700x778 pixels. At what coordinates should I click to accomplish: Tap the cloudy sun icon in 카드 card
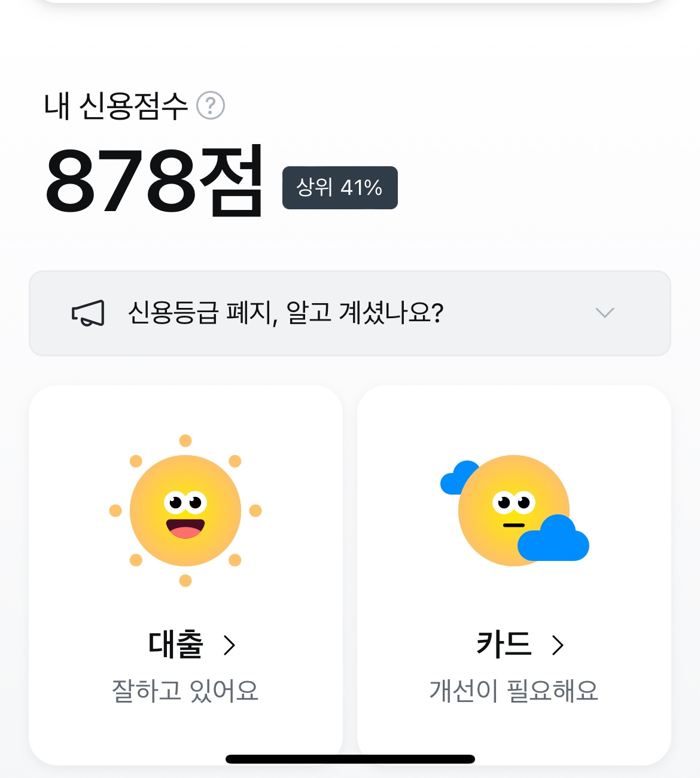515,511
